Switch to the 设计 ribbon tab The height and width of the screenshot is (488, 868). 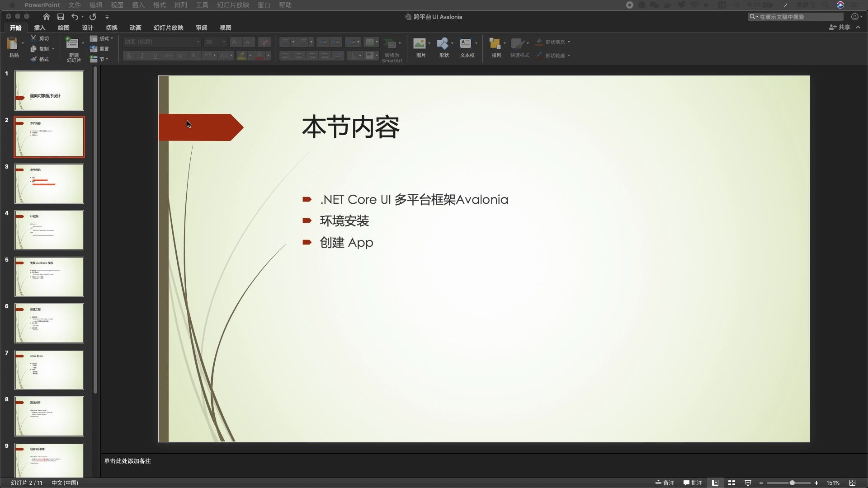[x=88, y=28]
